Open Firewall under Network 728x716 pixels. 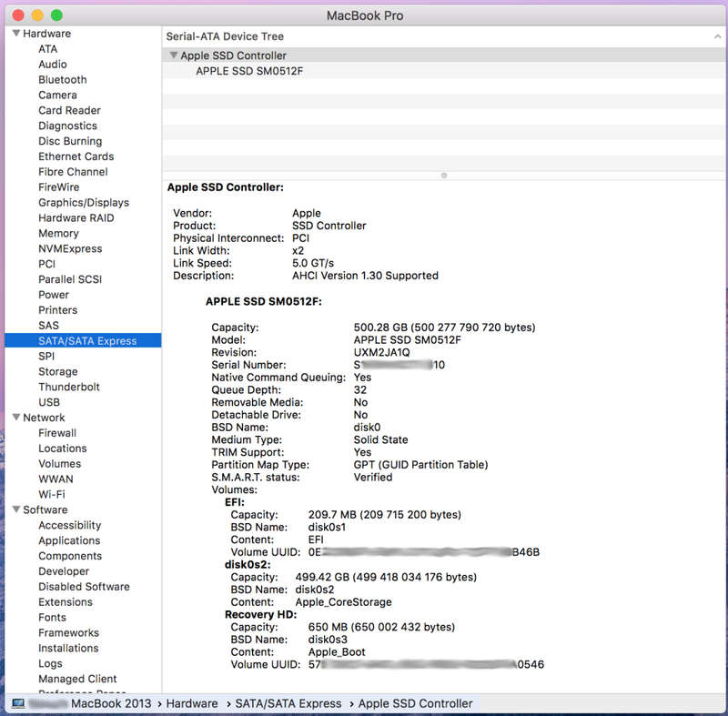click(57, 432)
